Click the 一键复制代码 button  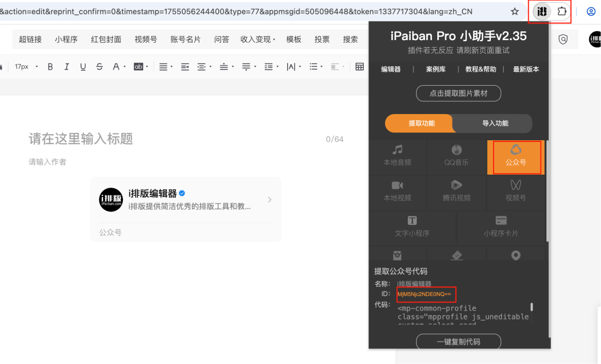point(459,341)
